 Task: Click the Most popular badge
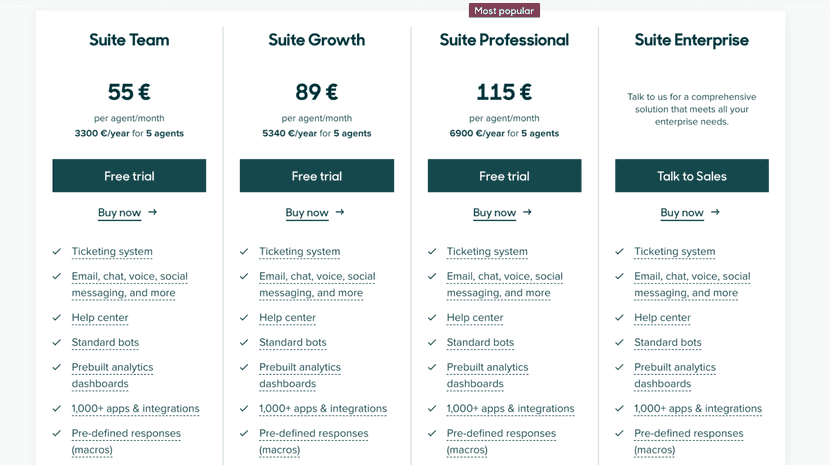click(x=504, y=11)
